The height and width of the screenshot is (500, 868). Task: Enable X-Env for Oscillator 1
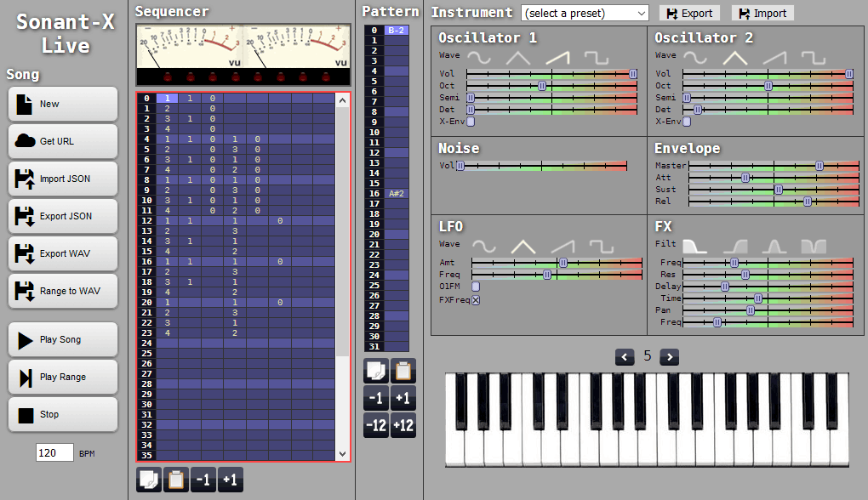point(471,122)
